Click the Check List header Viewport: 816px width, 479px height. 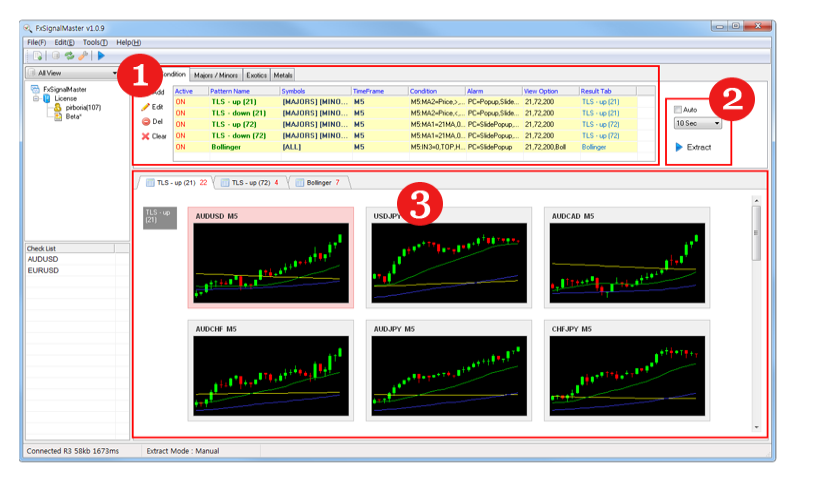70,249
